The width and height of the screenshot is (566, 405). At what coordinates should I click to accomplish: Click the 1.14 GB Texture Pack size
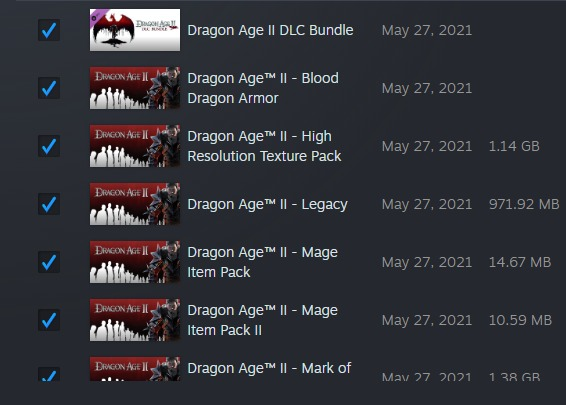click(514, 146)
